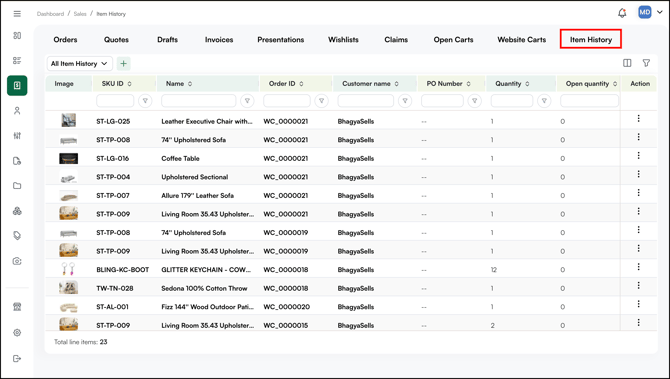The width and height of the screenshot is (670, 379).
Task: Open the SKU ID column filter funnel
Action: (x=145, y=101)
